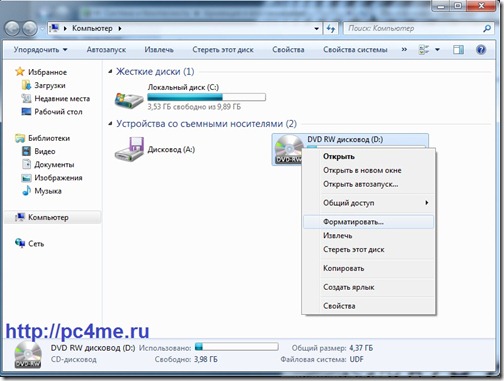The image size is (504, 381).
Task: Choose Открыть в новом окне
Action: click(368, 170)
